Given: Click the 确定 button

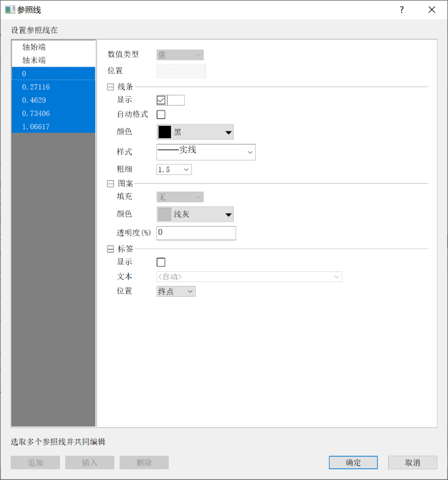Looking at the screenshot, I should (x=353, y=462).
